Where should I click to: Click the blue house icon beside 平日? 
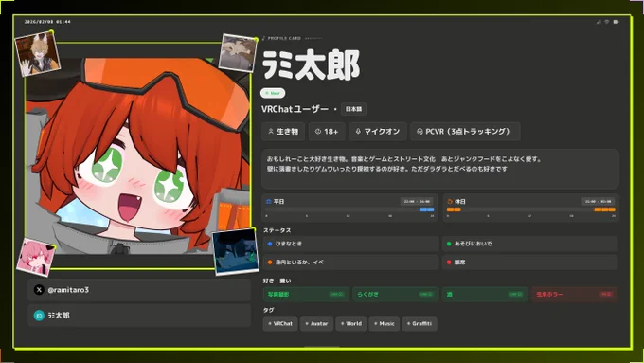point(269,202)
